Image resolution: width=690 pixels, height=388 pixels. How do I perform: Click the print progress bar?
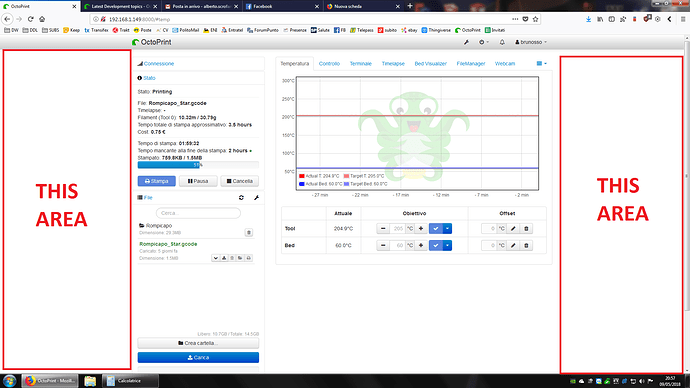tap(198, 165)
